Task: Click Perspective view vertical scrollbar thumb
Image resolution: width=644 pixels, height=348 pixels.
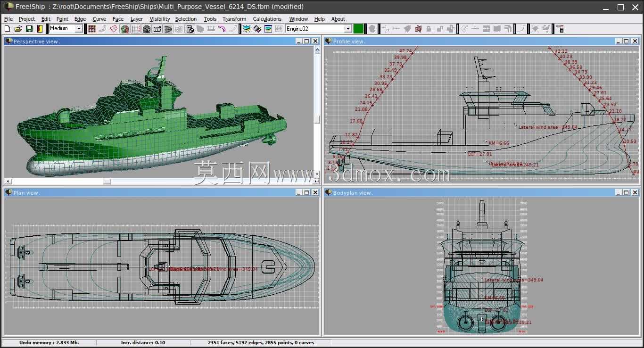Action: click(x=317, y=119)
